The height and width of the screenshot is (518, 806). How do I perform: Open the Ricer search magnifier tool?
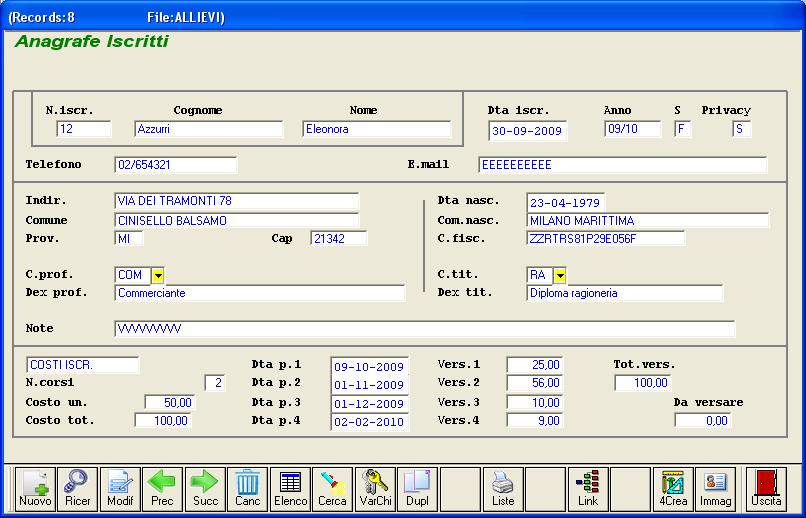[78, 489]
